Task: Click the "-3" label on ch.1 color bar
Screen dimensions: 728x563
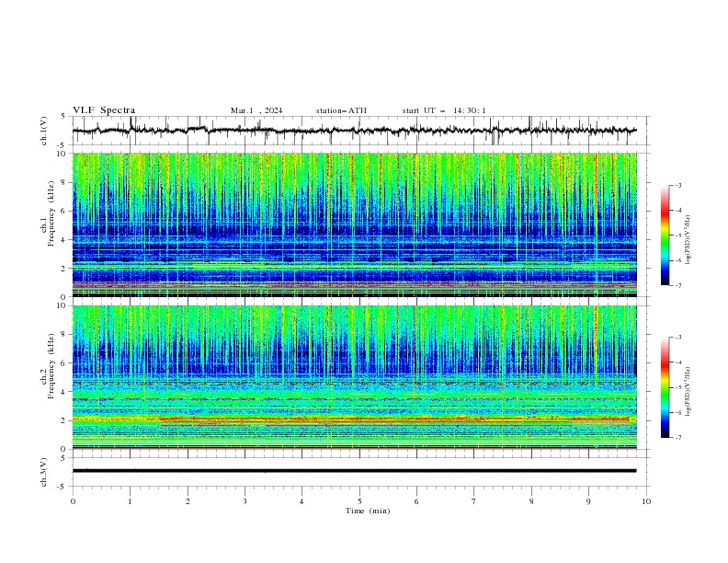Action: coord(677,185)
